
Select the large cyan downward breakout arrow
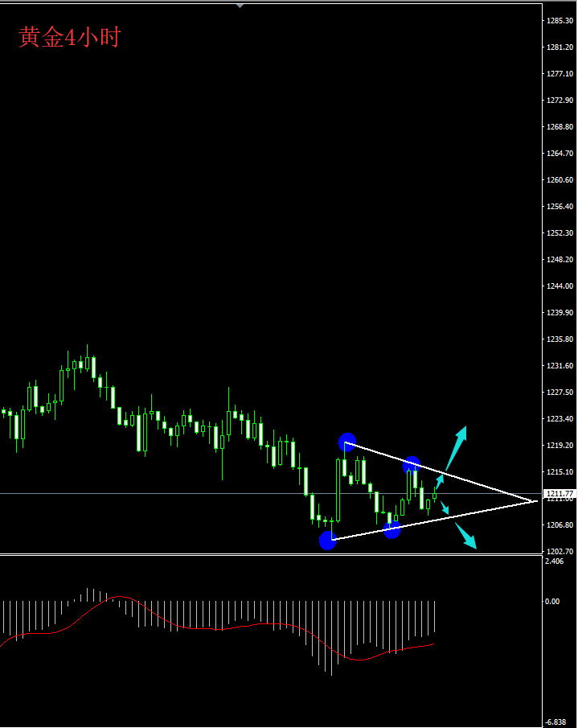(465, 536)
